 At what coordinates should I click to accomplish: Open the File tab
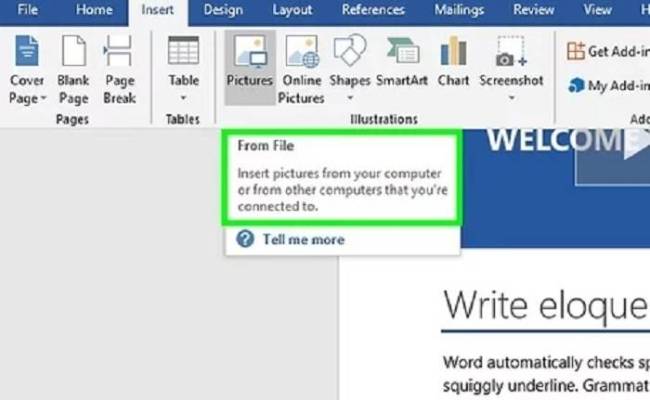28,10
